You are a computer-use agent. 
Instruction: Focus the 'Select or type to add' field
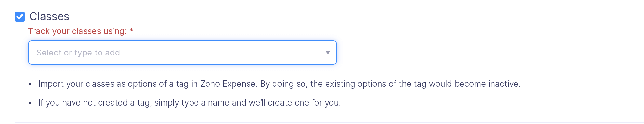[x=182, y=53]
